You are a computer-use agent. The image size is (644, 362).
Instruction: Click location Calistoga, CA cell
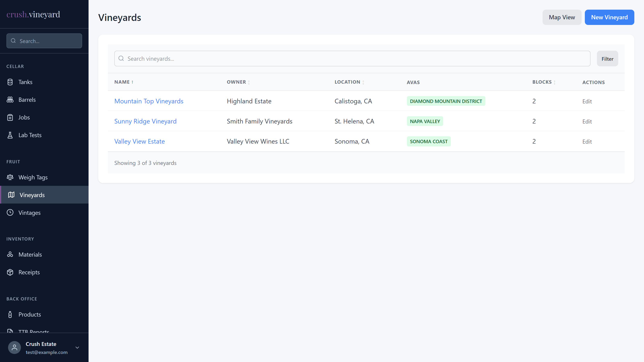[353, 101]
